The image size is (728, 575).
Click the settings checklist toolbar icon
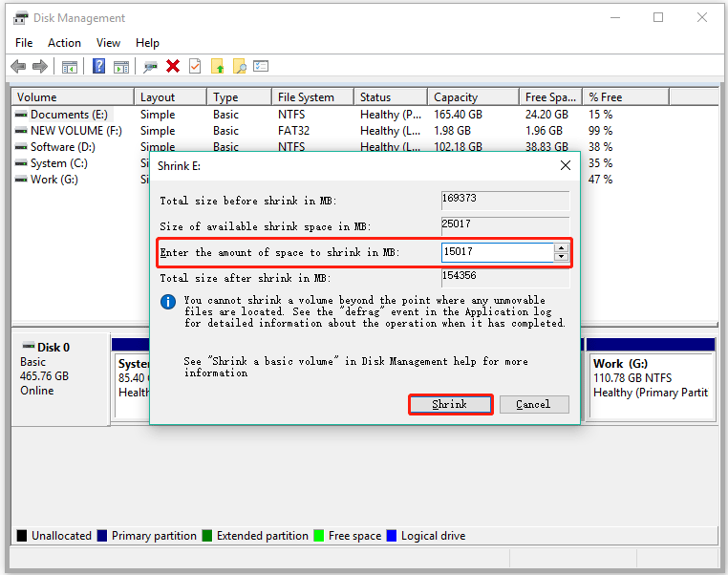(261, 66)
